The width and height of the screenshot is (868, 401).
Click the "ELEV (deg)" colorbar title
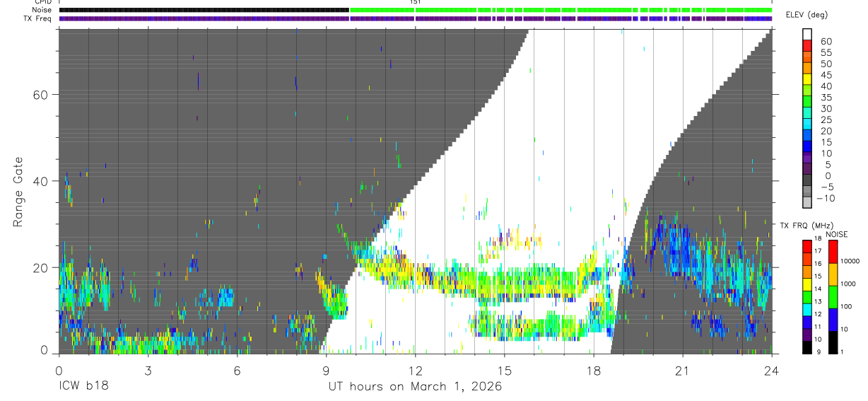[x=807, y=16]
